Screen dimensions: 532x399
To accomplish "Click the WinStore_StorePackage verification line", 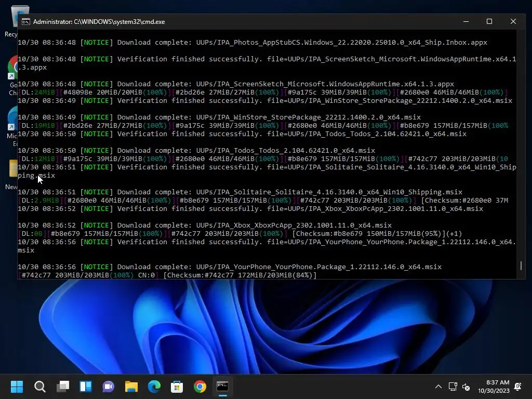I will [265, 100].
